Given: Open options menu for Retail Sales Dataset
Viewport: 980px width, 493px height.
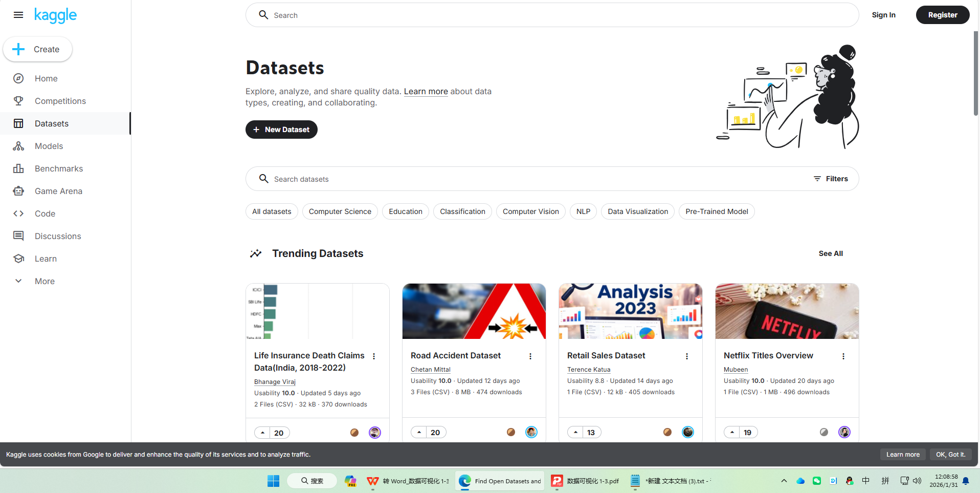Looking at the screenshot, I should point(687,356).
